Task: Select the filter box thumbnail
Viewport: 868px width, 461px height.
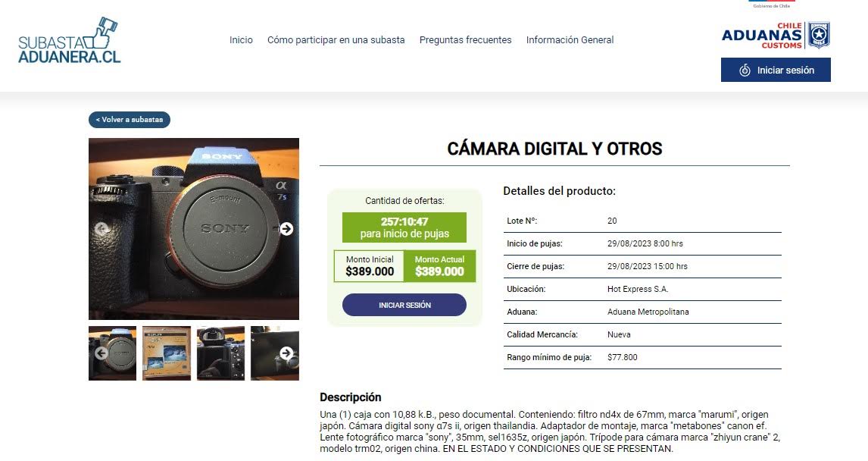Action: (167, 353)
